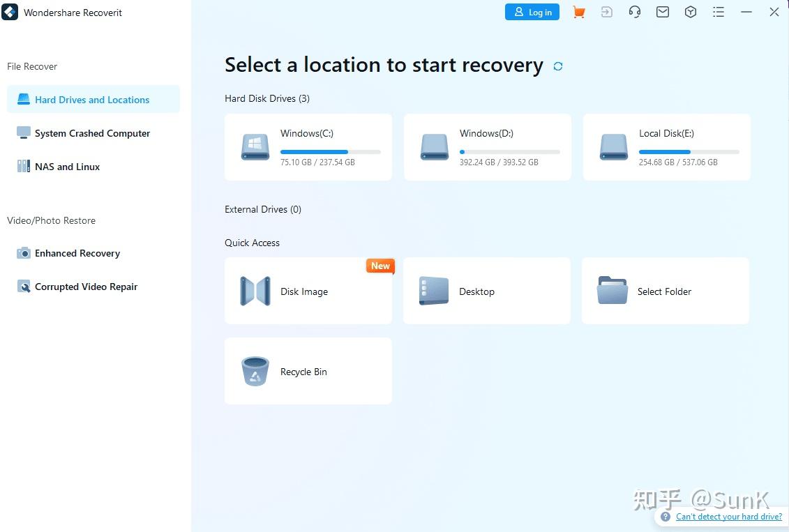Open the headset support icon
Screen dimensions: 789x532
coord(635,12)
